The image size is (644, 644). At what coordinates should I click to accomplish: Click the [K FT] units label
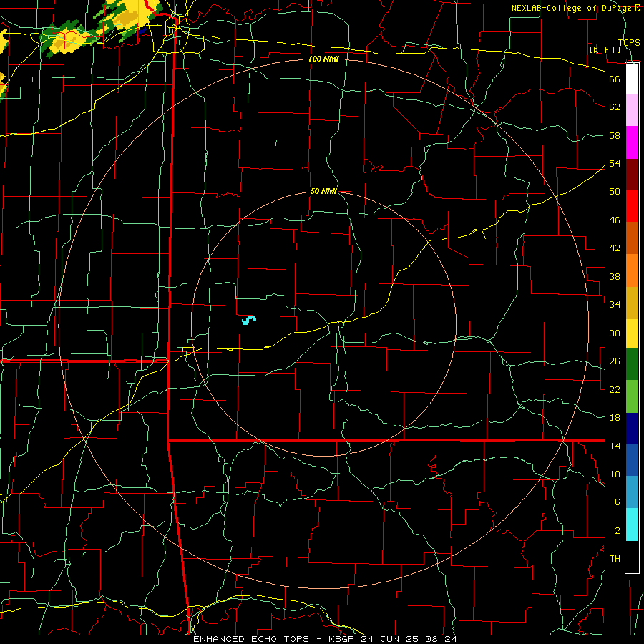605,49
